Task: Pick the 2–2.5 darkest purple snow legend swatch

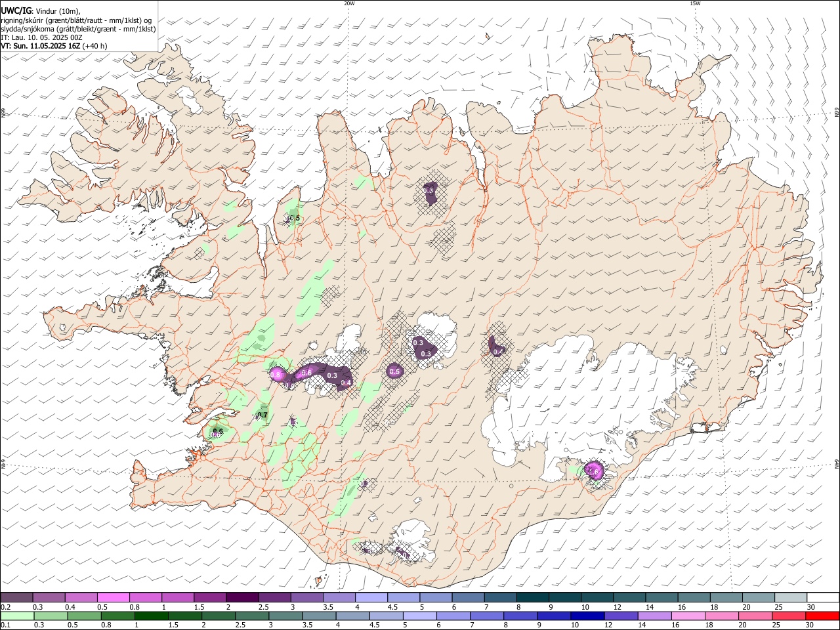Action: coord(241,597)
